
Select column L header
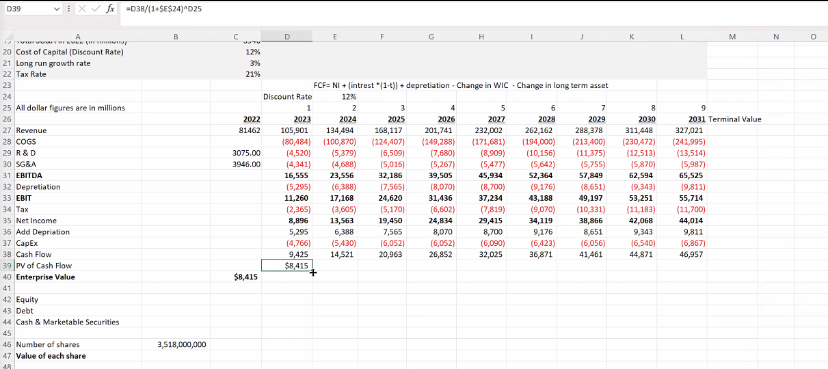682,36
